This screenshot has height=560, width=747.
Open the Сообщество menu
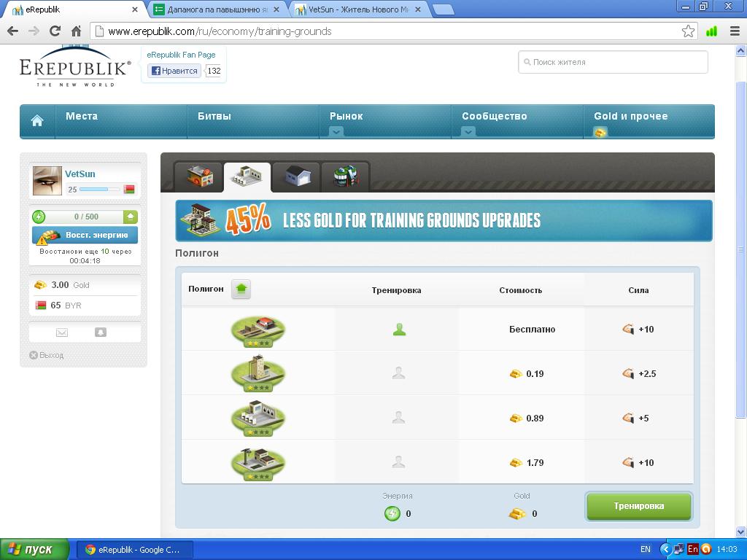point(495,116)
